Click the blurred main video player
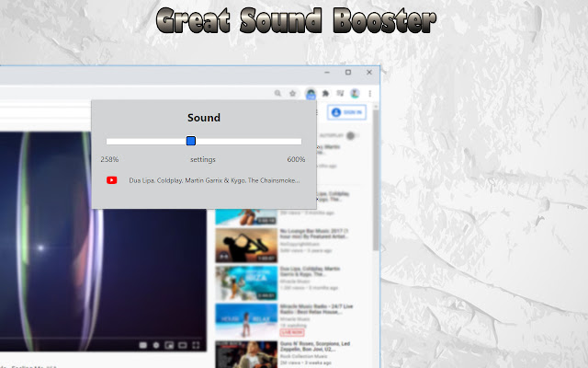 tap(103, 241)
